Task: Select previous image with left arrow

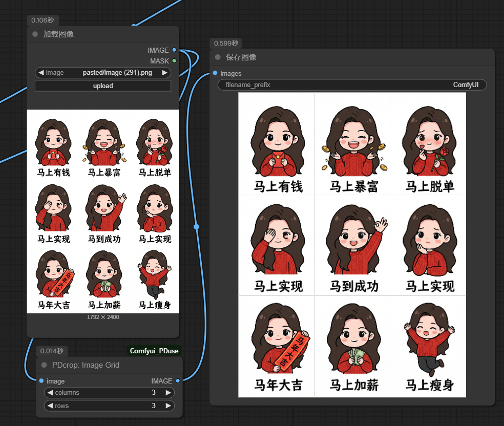Action: [41, 73]
